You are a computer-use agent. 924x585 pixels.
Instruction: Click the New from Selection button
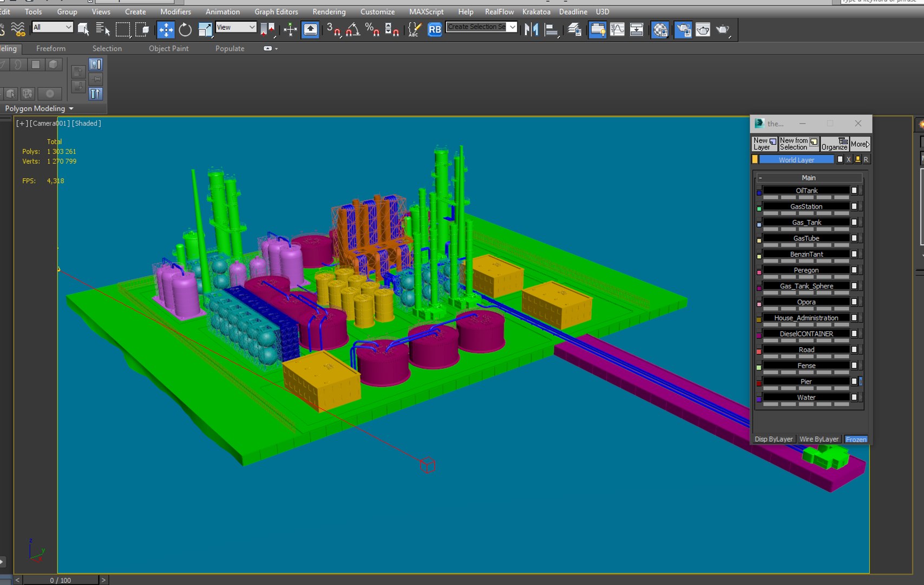[799, 144]
